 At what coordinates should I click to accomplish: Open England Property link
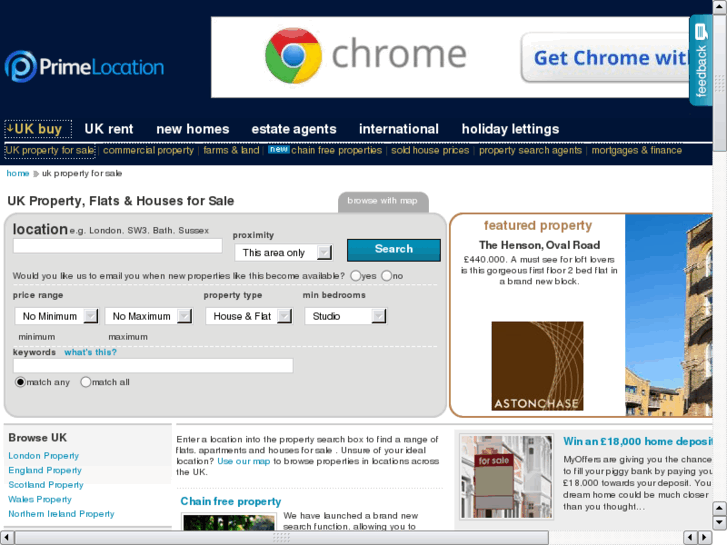pyautogui.click(x=45, y=470)
